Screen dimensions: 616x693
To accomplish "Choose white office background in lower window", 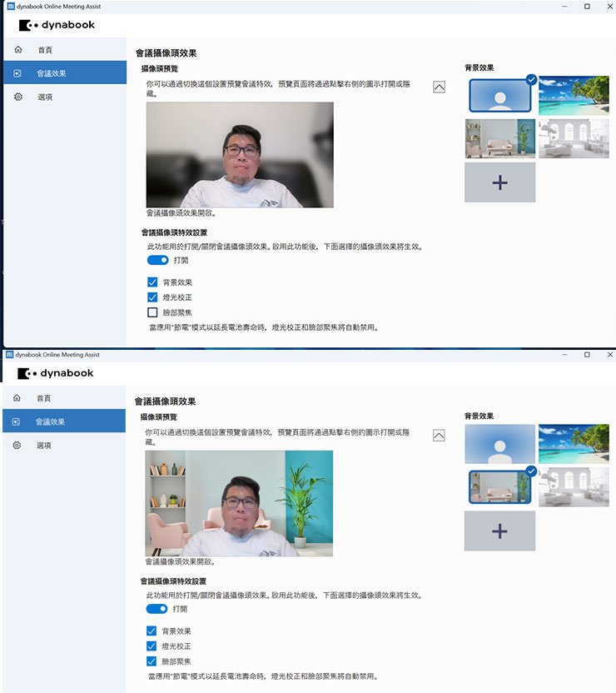I will (x=574, y=487).
